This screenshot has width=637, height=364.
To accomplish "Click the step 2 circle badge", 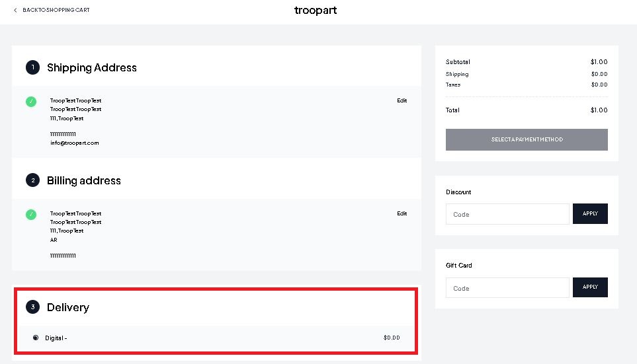I will [x=33, y=180].
